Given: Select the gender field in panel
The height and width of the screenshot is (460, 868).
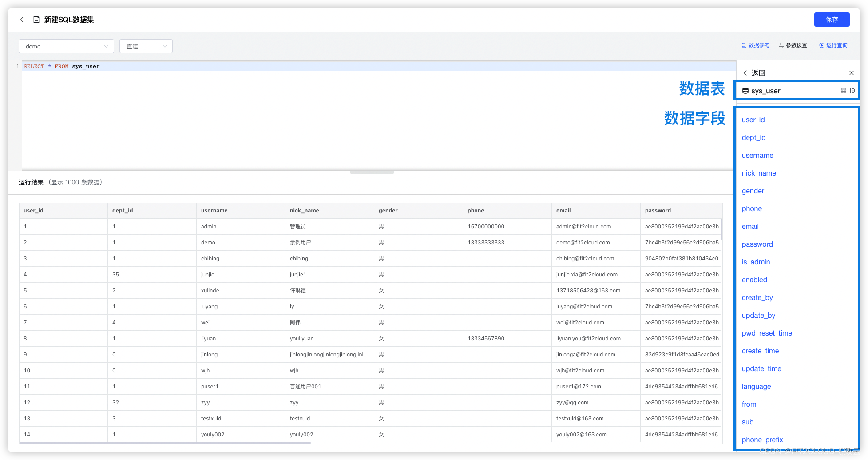Looking at the screenshot, I should coord(753,191).
